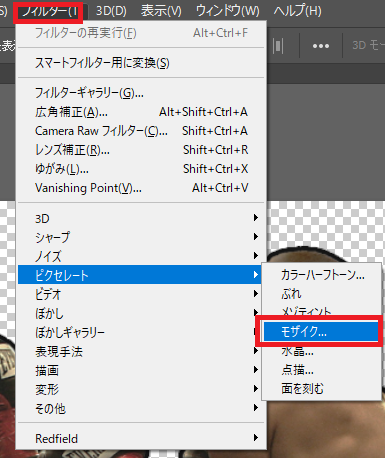Open the ウィンドウ(W) menu

(227, 11)
